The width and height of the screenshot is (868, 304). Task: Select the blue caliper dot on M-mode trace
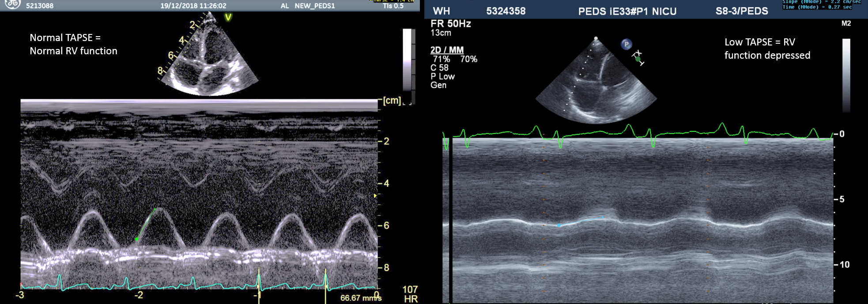[559, 225]
